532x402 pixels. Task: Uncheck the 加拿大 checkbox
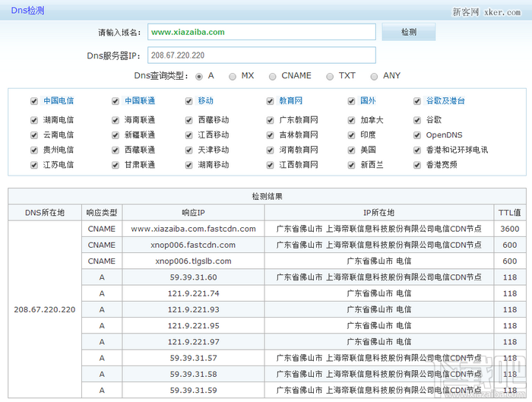351,120
